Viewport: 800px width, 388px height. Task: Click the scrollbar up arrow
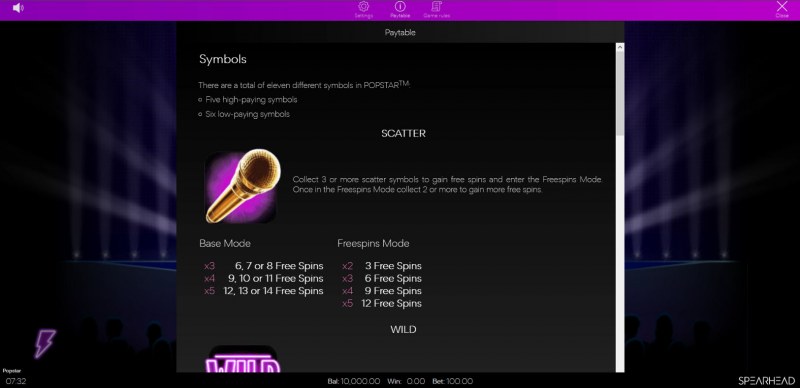pos(620,47)
